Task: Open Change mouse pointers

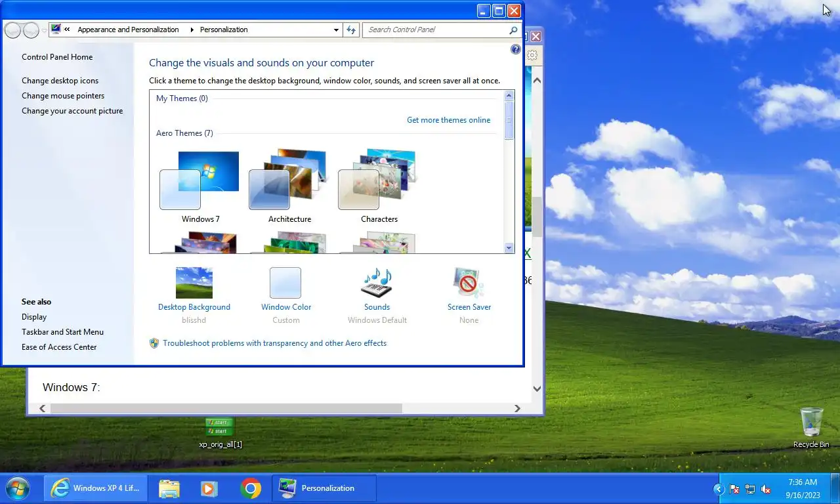Action: tap(63, 96)
